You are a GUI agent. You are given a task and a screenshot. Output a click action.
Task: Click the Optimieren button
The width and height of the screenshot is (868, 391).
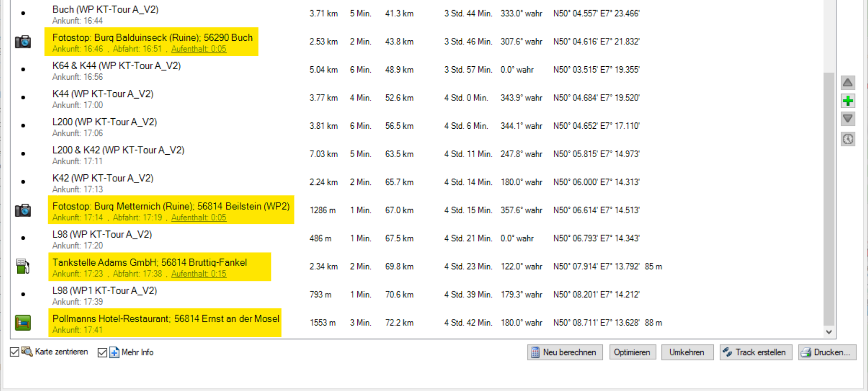(x=632, y=352)
